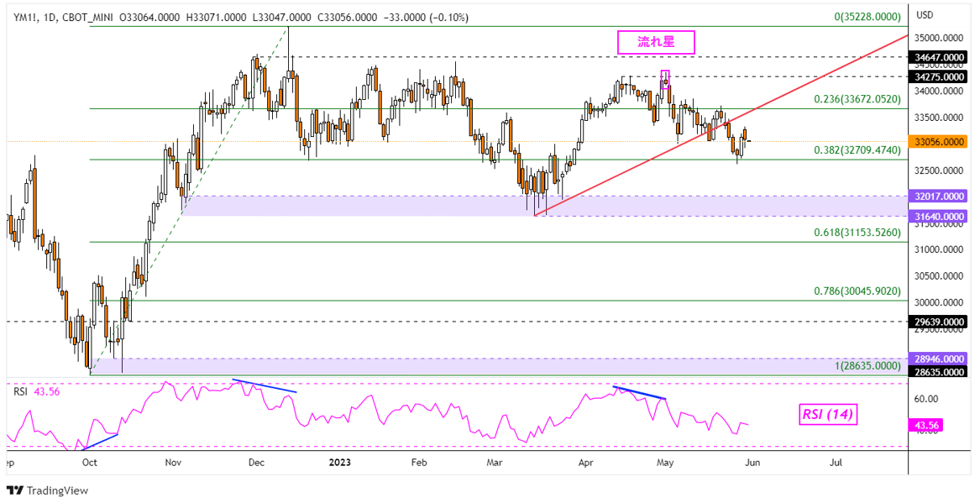This screenshot has width=980, height=503.
Task: Click the Dec date axis label
Action: coord(256,463)
